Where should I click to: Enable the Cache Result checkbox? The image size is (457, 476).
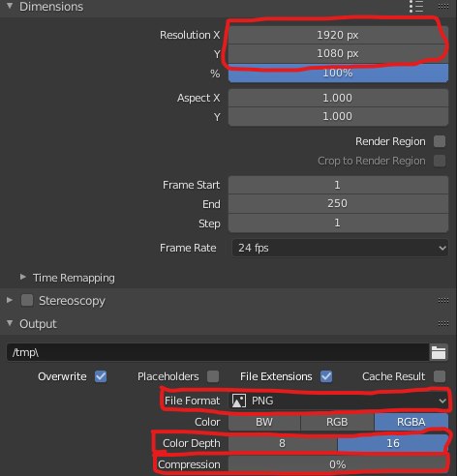pos(440,376)
